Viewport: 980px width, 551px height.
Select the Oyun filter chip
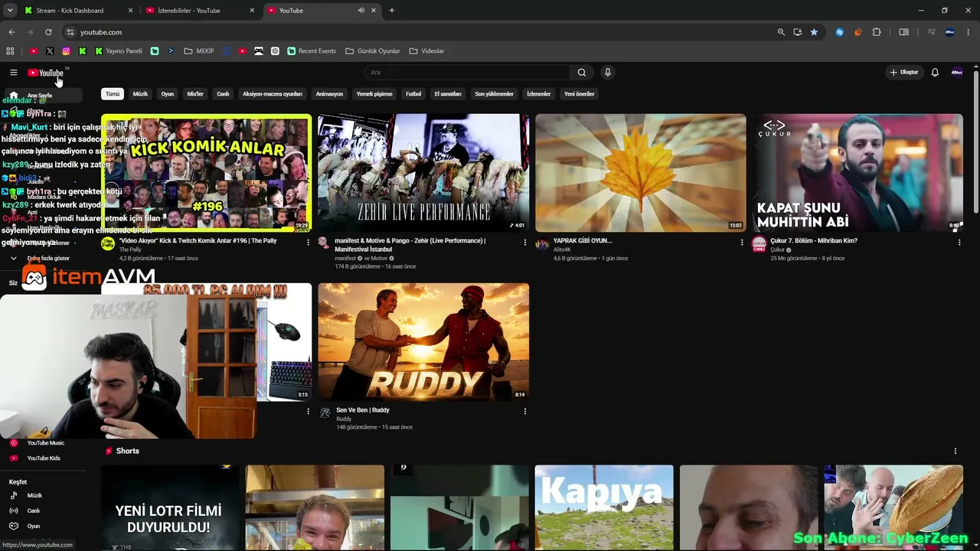coord(168,94)
